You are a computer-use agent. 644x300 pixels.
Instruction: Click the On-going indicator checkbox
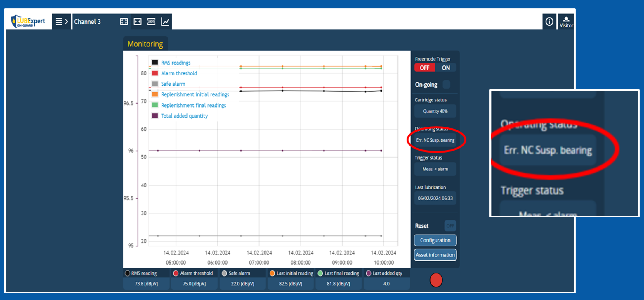click(x=446, y=85)
